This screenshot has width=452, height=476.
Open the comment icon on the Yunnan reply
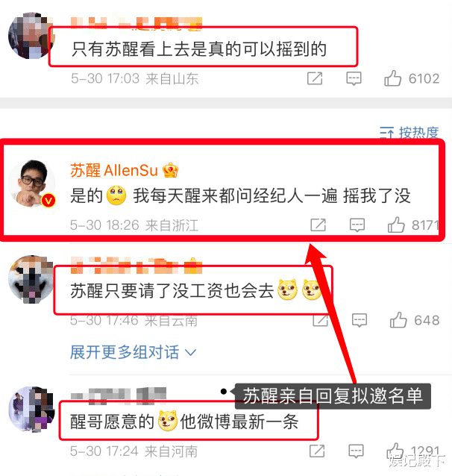(x=360, y=320)
